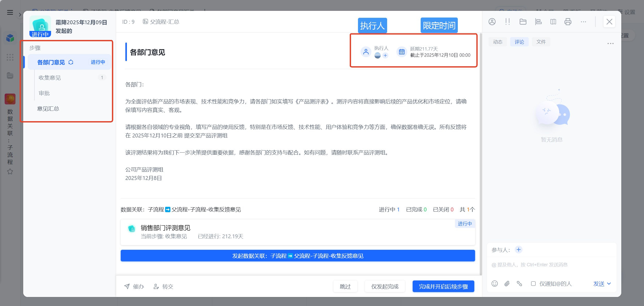
Task: Open the emoji picker icon
Action: [495, 284]
